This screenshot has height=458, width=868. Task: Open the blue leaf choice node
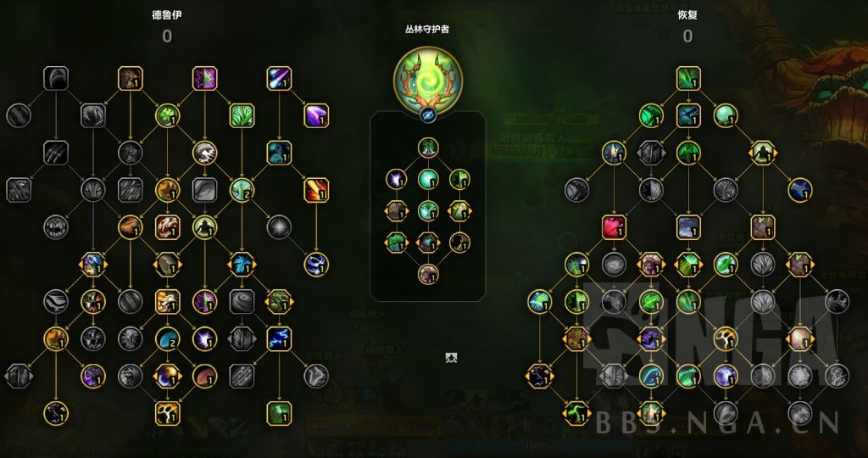click(242, 264)
